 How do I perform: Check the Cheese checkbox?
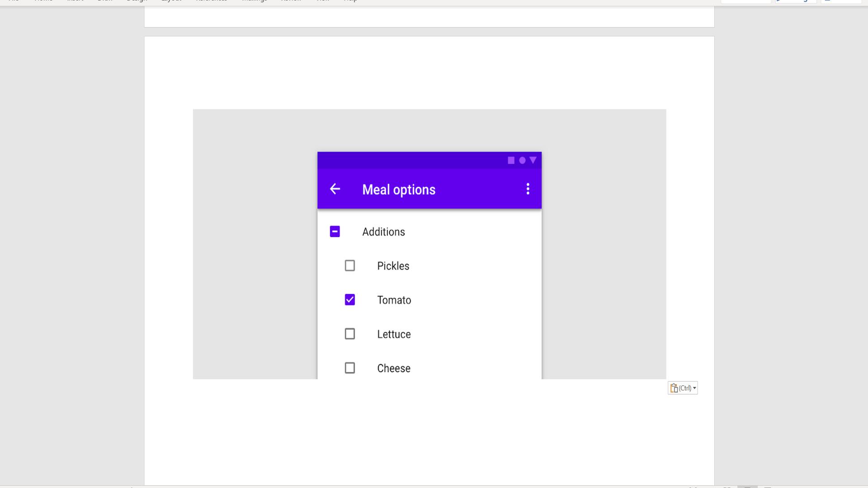pos(350,368)
